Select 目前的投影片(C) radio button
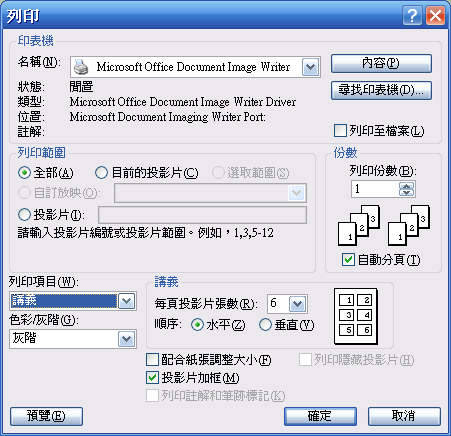This screenshot has height=436, width=451. point(101,173)
